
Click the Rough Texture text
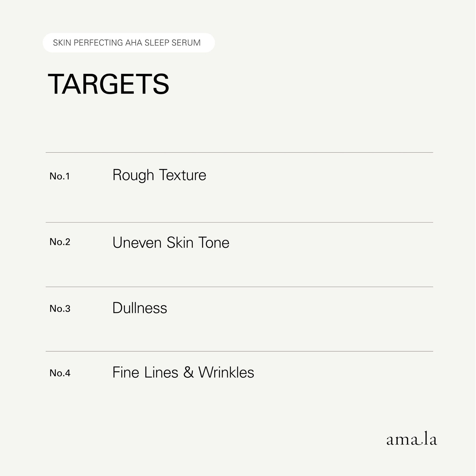point(159,175)
